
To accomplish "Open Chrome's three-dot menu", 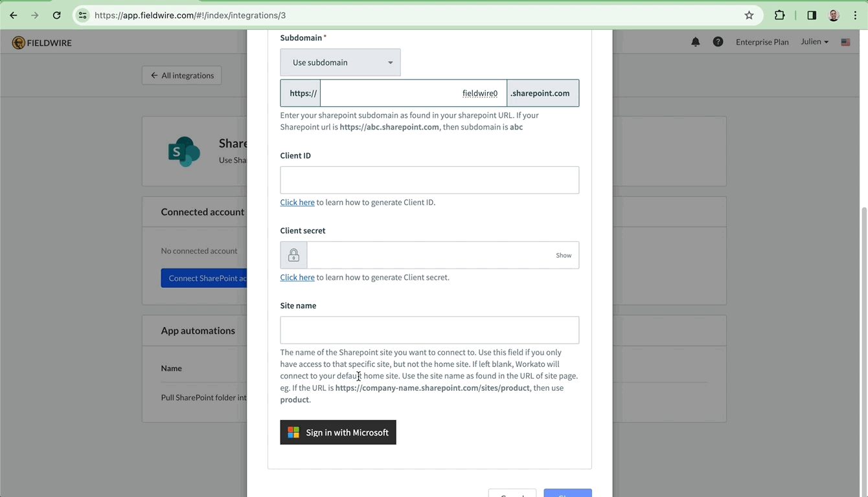I will (855, 15).
